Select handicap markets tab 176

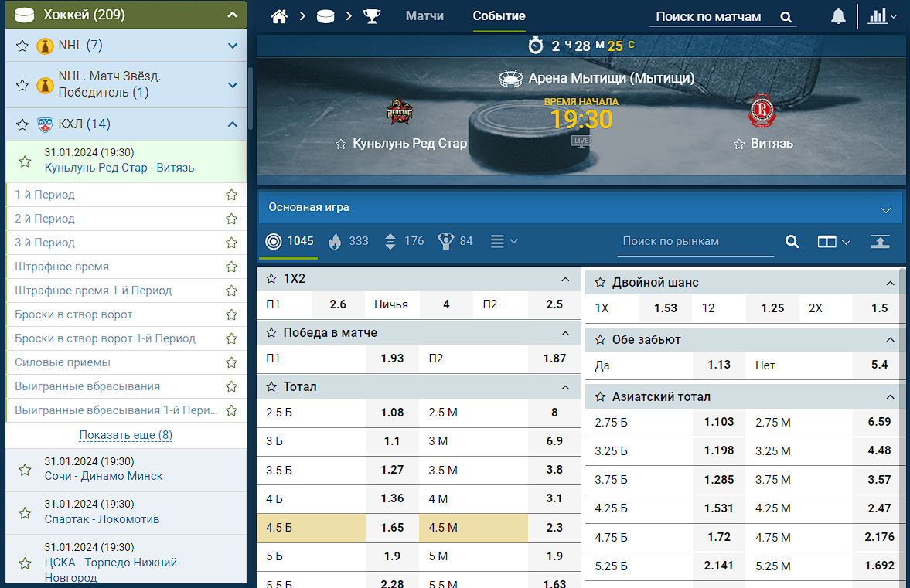pos(404,241)
